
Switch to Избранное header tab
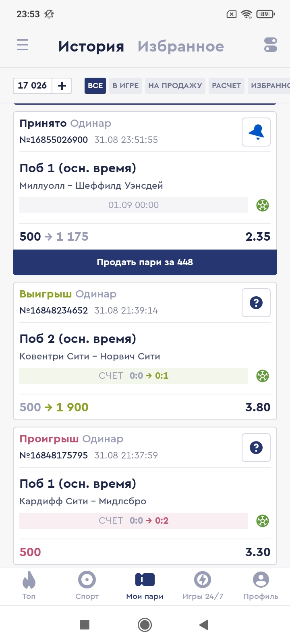coord(180,46)
